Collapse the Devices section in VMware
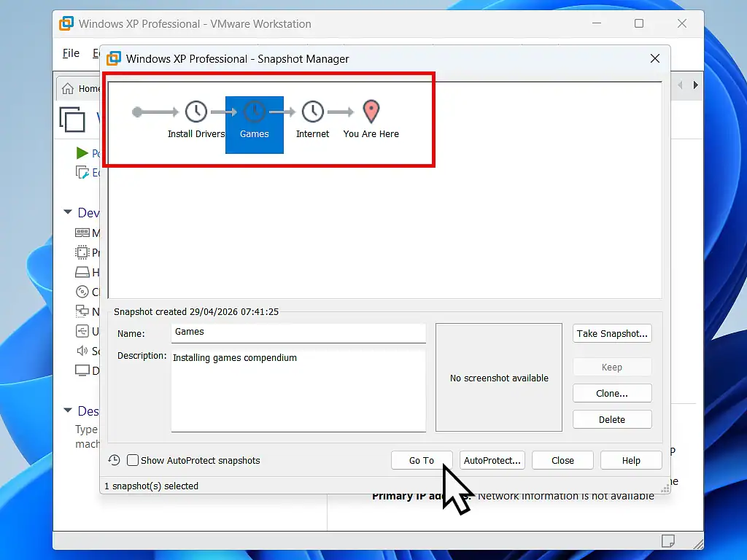 [x=68, y=212]
